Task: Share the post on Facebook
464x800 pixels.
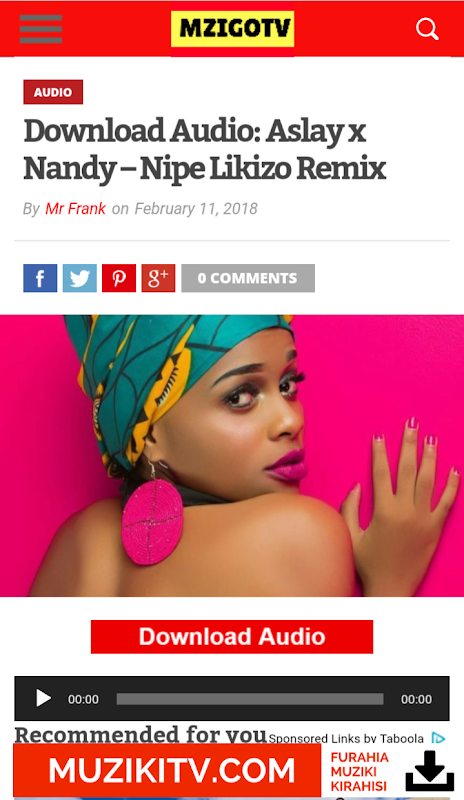Action: (40, 278)
